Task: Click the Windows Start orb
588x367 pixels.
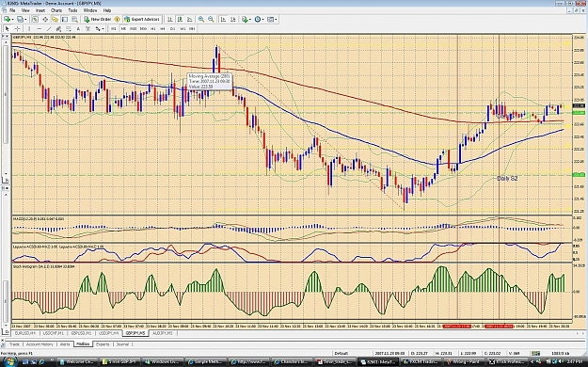Action: pyautogui.click(x=9, y=361)
